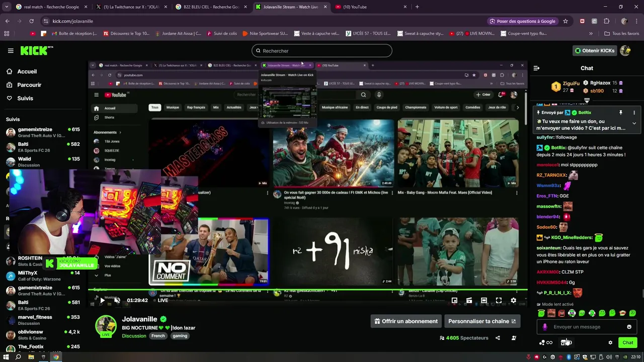Click the Chrome icon in the taskbar

point(56,357)
